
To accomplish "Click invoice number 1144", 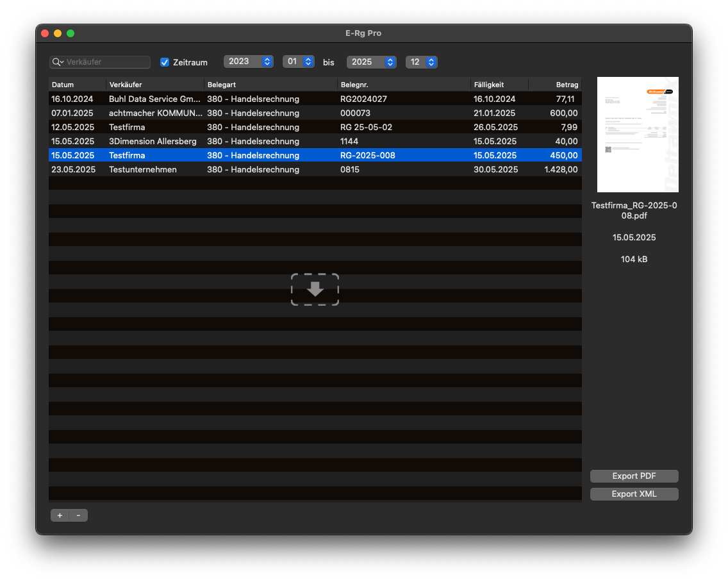I will click(x=349, y=141).
